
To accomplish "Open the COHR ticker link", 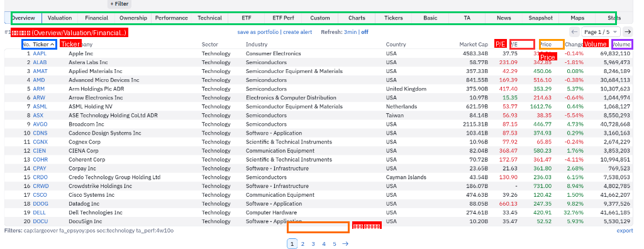I will coord(40,160).
